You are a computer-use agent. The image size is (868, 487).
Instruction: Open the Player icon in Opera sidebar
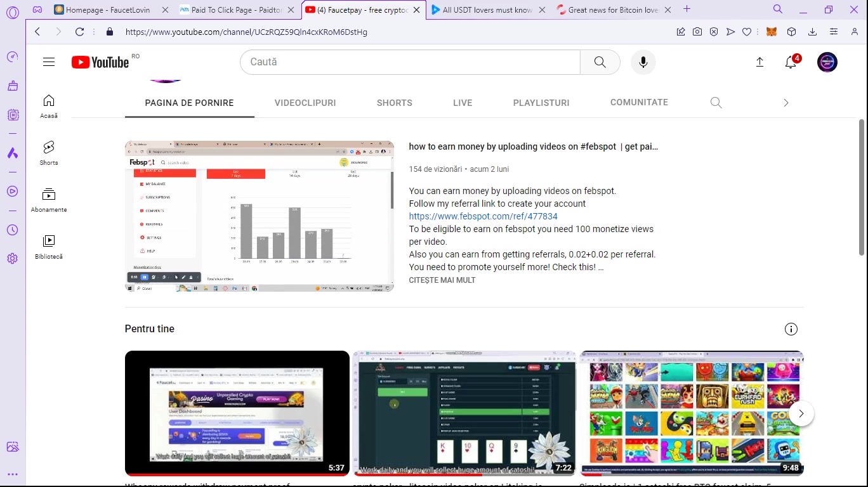point(13,191)
